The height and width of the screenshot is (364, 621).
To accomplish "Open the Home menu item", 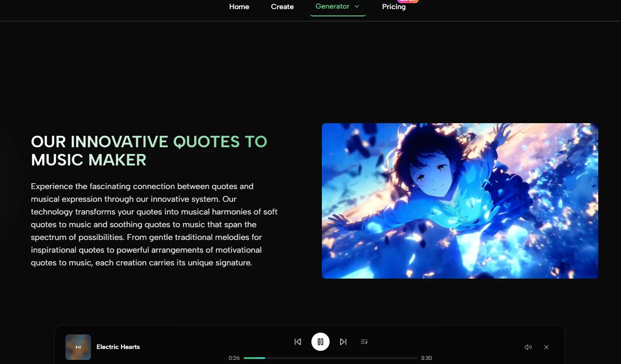I will (x=239, y=6).
